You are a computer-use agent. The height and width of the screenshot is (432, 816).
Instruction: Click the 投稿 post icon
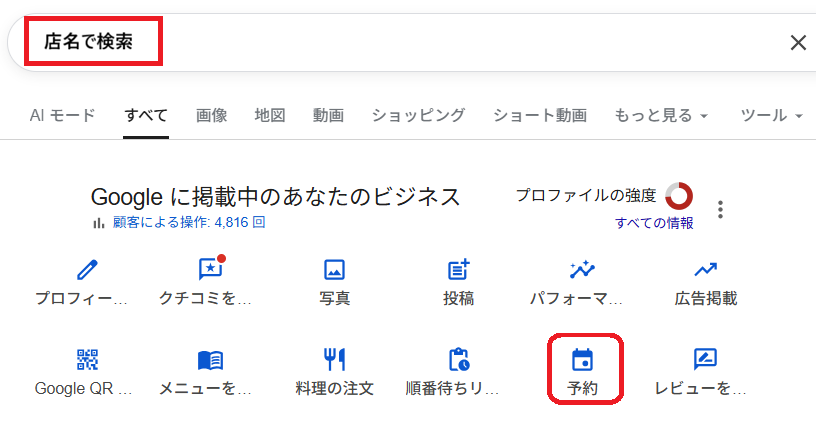[458, 270]
